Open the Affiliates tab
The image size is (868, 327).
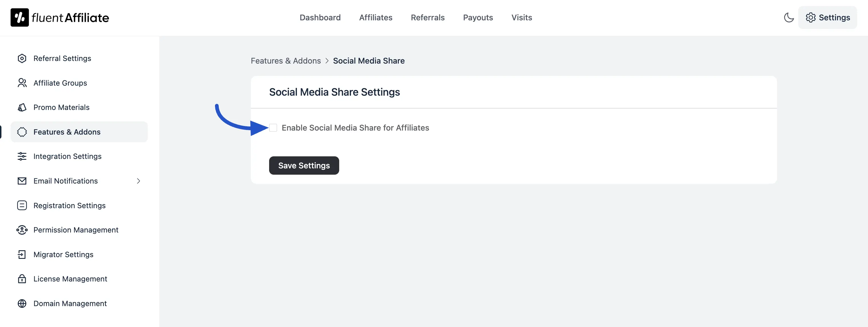point(375,17)
